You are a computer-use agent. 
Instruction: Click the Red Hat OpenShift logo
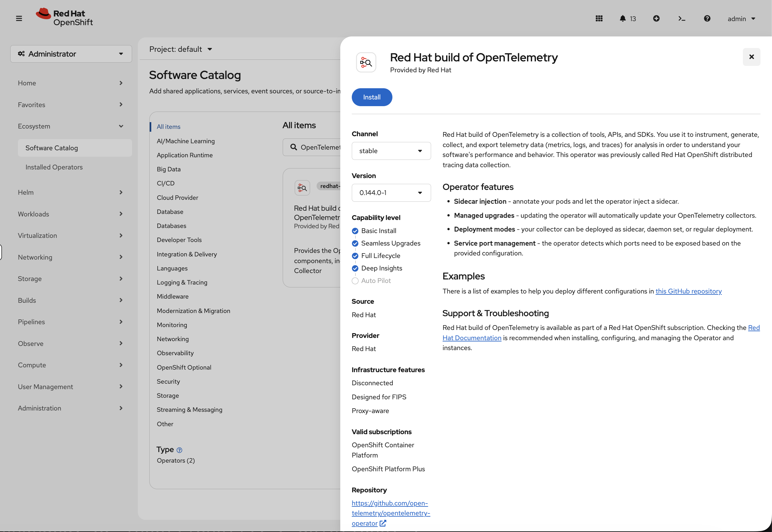click(64, 17)
